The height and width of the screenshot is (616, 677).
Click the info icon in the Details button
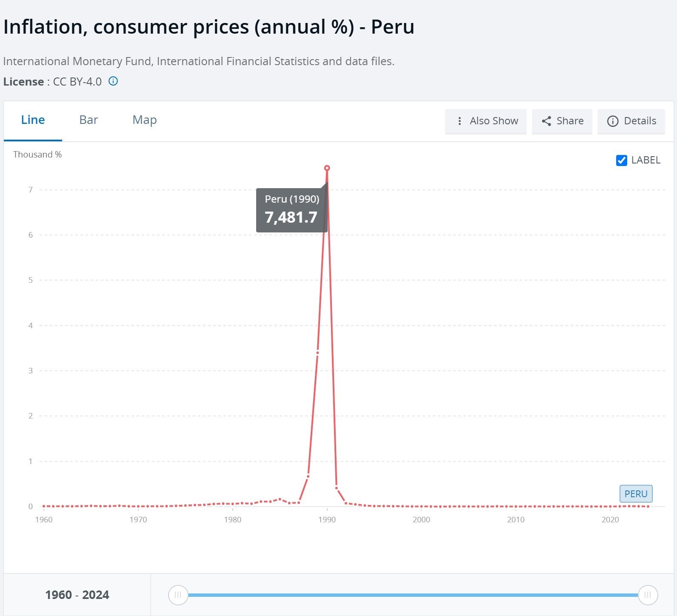(x=612, y=121)
